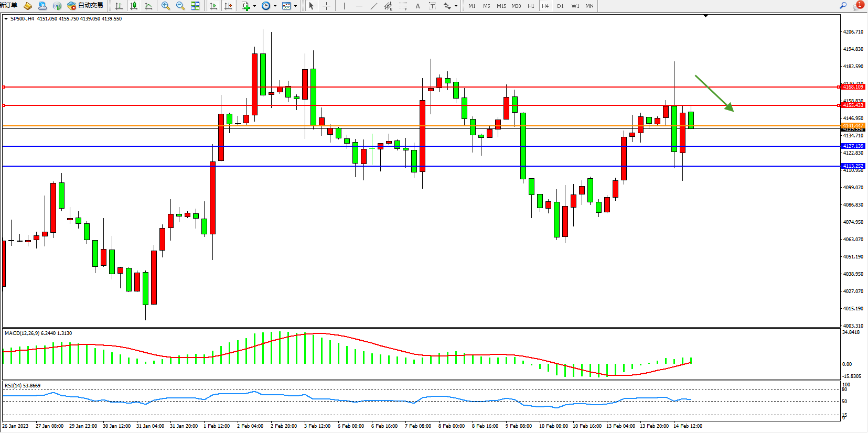Click the zoom out magnifier icon

180,6
